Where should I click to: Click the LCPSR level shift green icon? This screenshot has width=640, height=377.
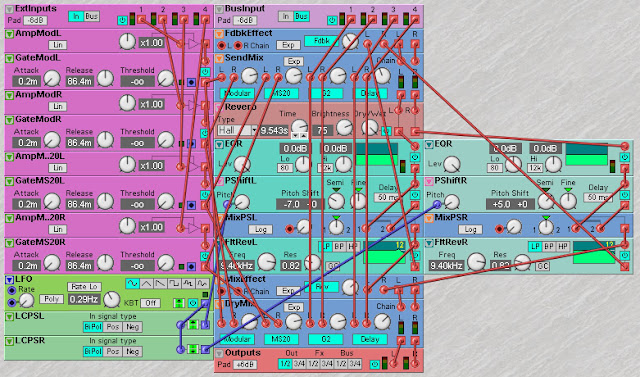pos(193,349)
